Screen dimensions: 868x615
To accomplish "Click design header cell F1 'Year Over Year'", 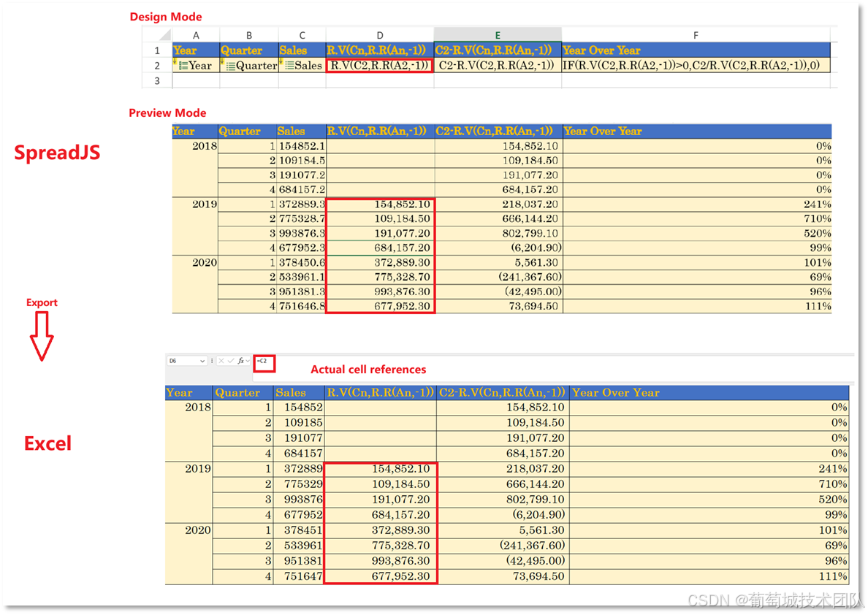I will tap(696, 50).
